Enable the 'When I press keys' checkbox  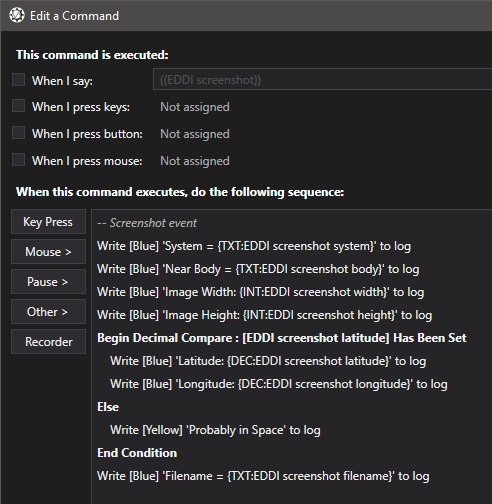click(x=18, y=106)
